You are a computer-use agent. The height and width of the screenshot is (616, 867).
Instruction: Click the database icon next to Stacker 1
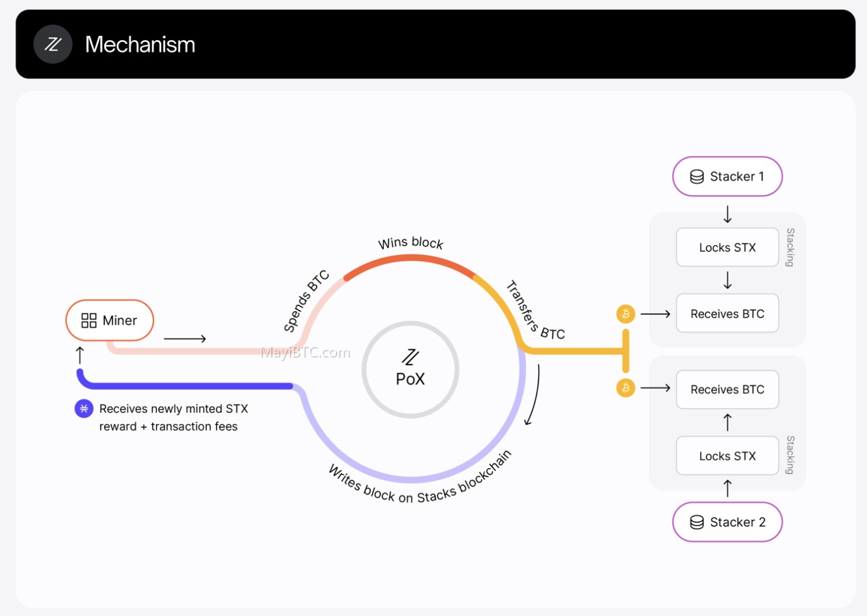click(x=697, y=177)
